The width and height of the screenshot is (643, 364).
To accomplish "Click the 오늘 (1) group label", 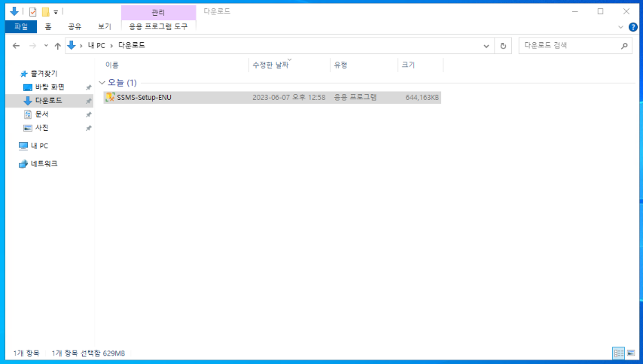I will pyautogui.click(x=122, y=83).
